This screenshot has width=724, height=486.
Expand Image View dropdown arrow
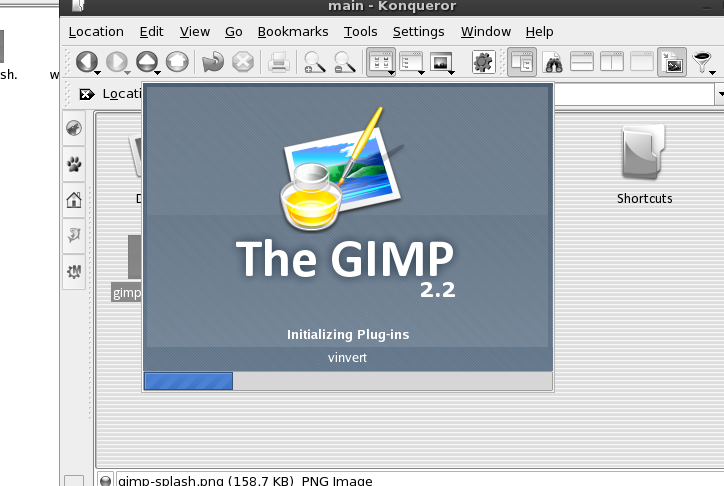tap(451, 73)
